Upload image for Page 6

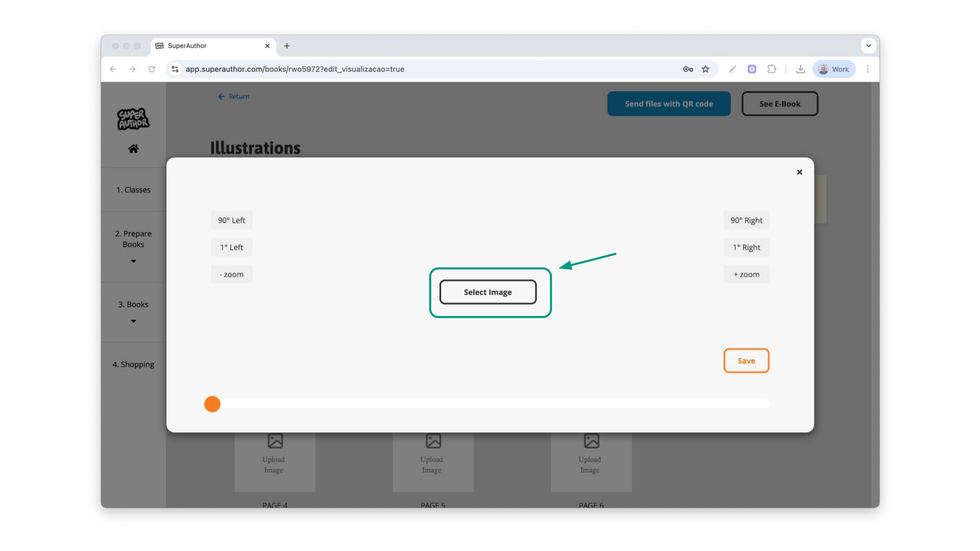click(x=591, y=462)
